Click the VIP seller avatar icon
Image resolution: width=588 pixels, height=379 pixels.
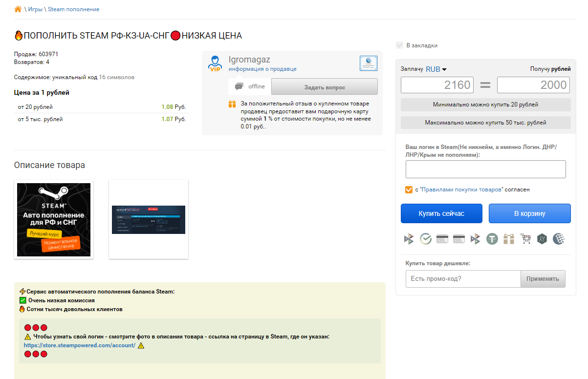coord(215,63)
